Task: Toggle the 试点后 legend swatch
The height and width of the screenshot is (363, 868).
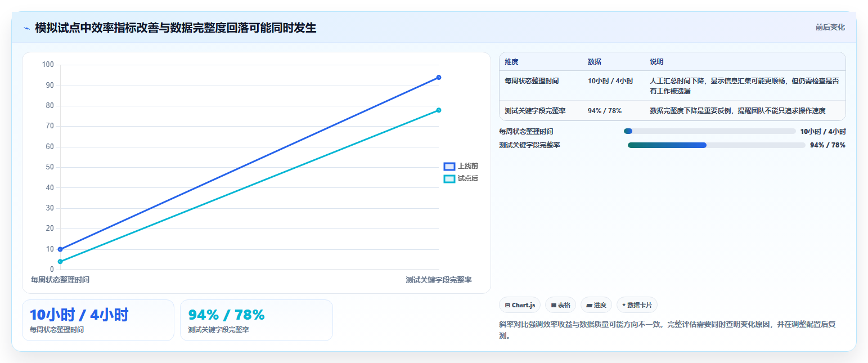Action: coord(449,178)
